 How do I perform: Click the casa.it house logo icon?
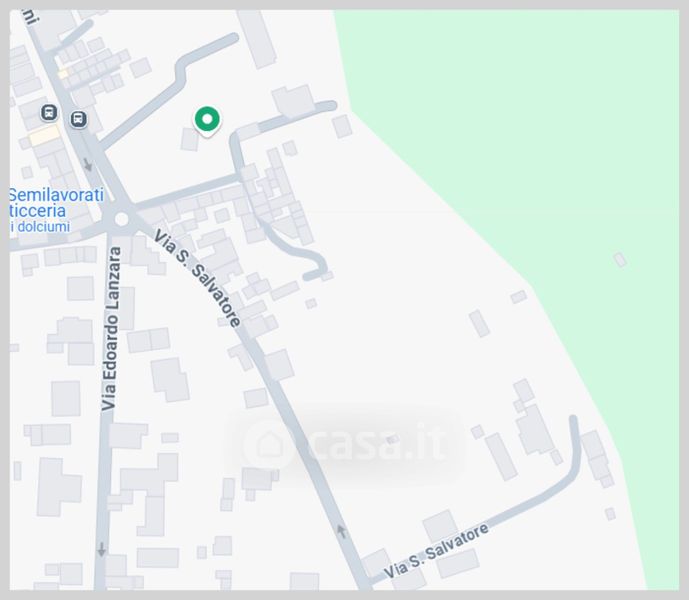[269, 444]
